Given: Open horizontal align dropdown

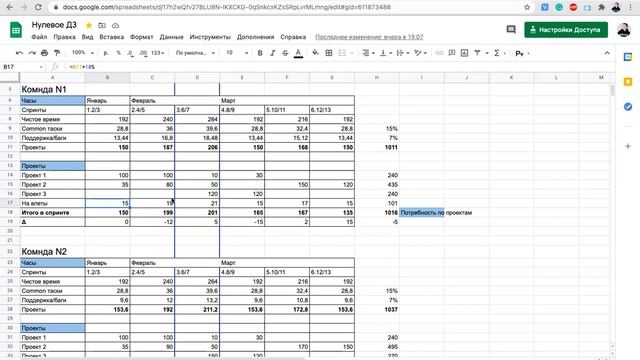Looking at the screenshot, I should [x=368, y=53].
